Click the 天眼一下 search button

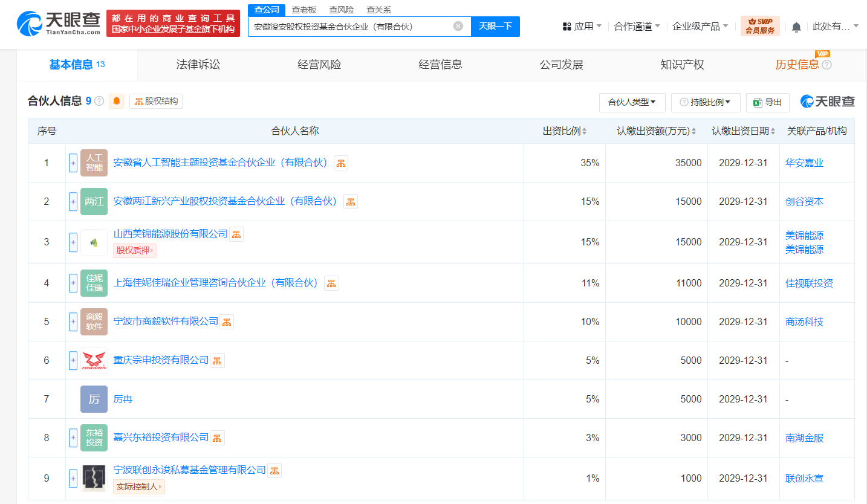[495, 26]
